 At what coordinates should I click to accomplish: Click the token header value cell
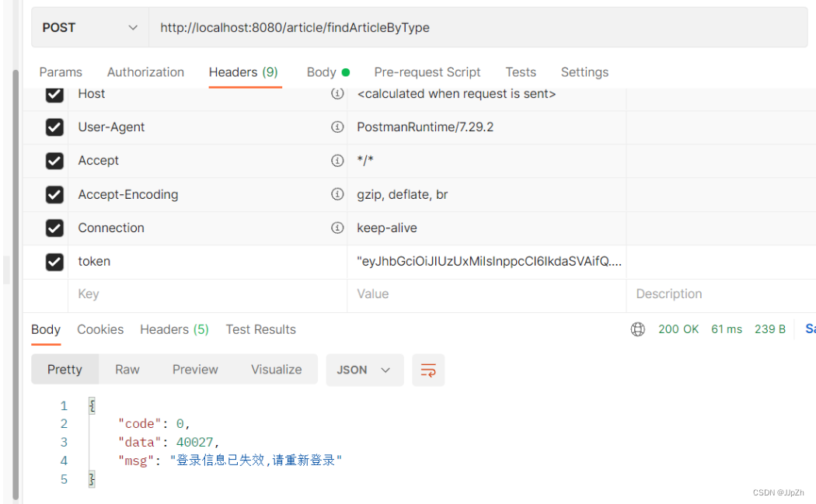[x=486, y=262]
